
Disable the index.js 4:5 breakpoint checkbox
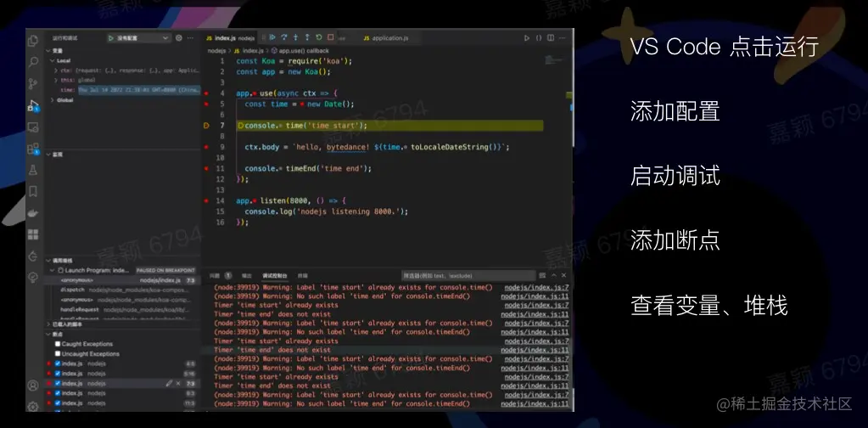point(58,363)
